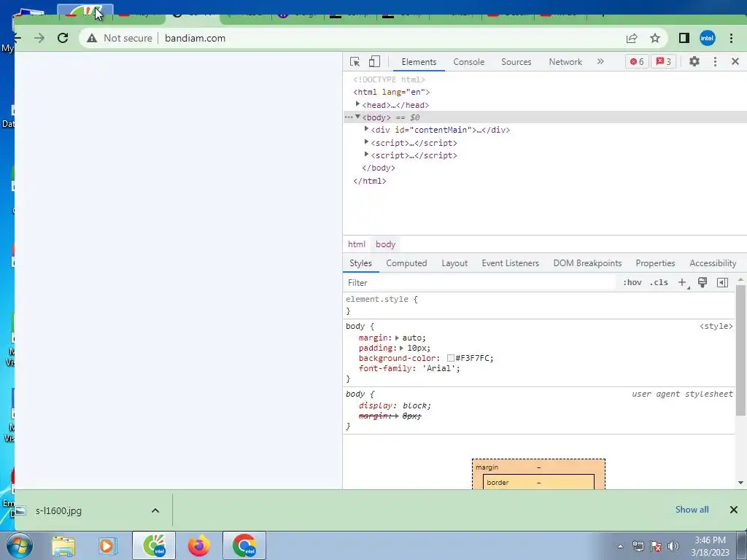
Task: Toggle Chrome side panel icon
Action: point(684,38)
